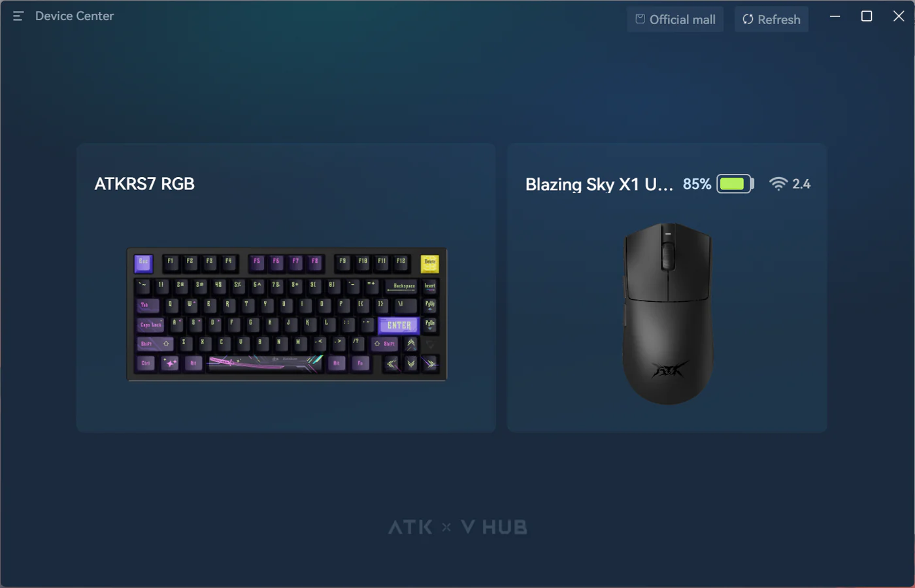This screenshot has width=915, height=588.
Task: Click the green battery level icon
Action: pyautogui.click(x=735, y=184)
